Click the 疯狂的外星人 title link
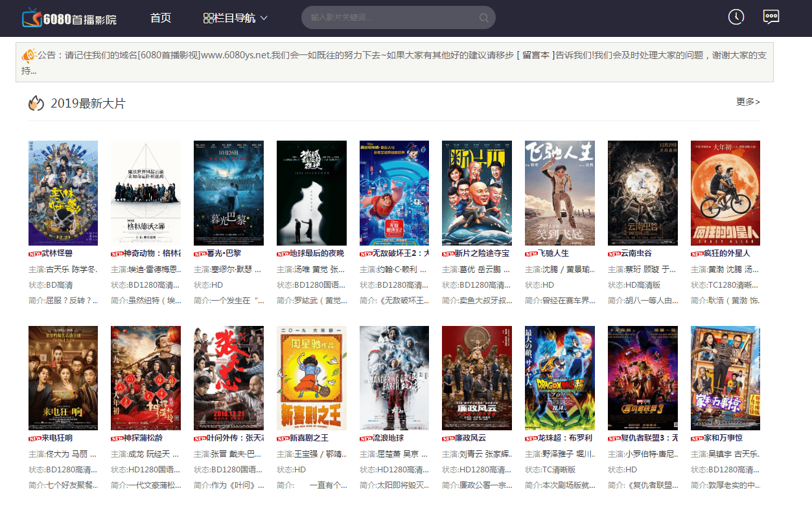The height and width of the screenshot is (521, 812). click(726, 253)
